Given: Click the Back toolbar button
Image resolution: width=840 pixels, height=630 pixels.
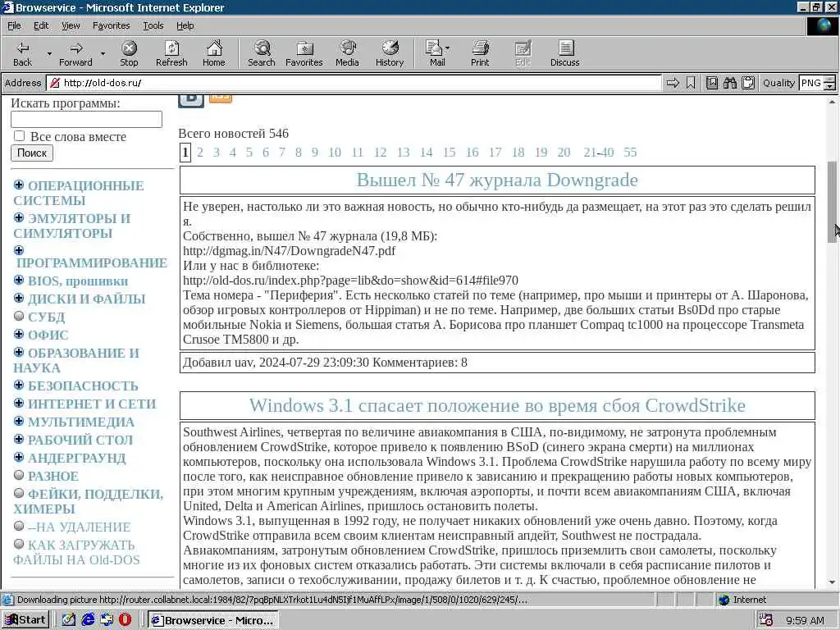Looking at the screenshot, I should click(x=22, y=53).
